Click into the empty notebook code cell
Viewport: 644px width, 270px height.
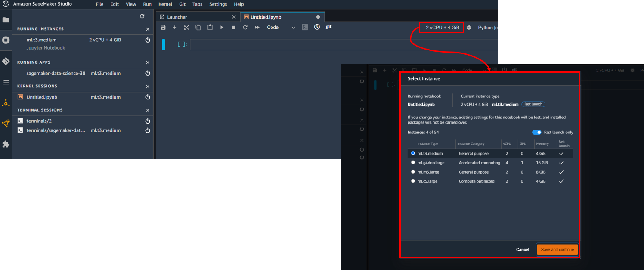point(344,44)
